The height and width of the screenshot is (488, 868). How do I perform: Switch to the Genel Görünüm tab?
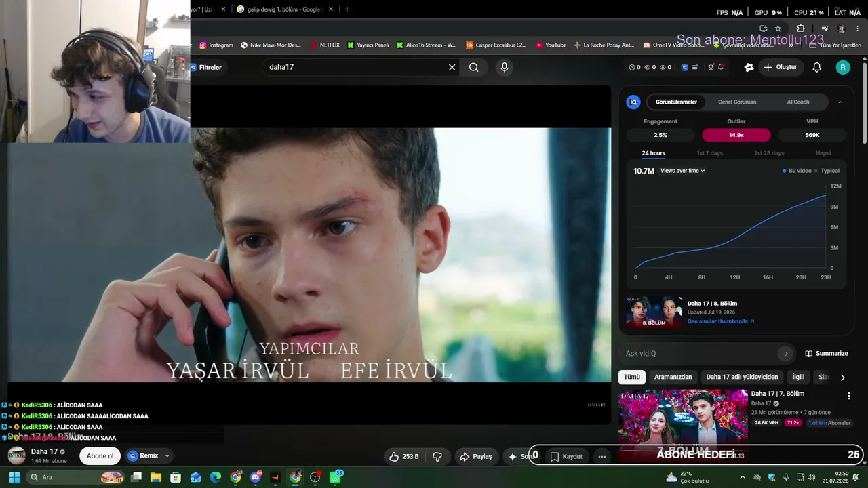click(x=737, y=102)
